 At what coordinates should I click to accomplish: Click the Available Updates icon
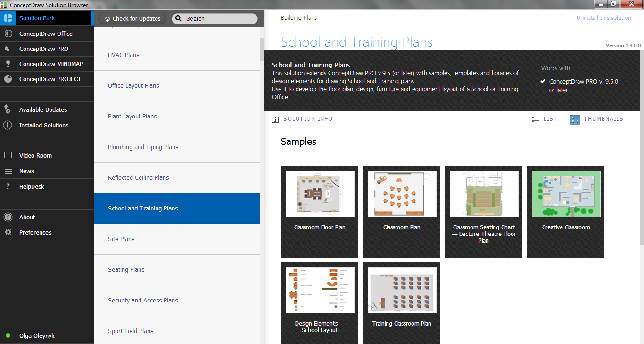(8, 110)
